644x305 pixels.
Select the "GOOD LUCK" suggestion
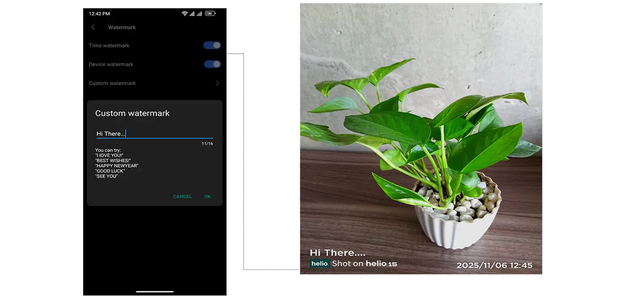click(110, 171)
